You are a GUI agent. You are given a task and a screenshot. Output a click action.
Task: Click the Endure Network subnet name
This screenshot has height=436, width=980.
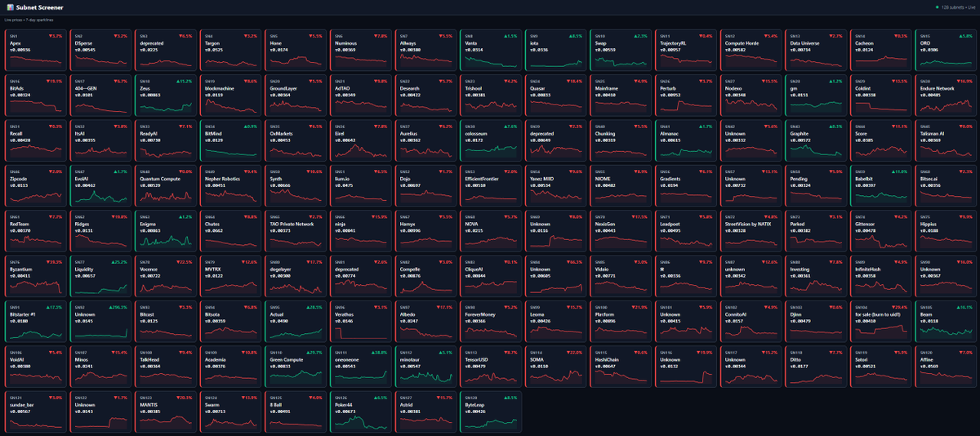pos(939,88)
